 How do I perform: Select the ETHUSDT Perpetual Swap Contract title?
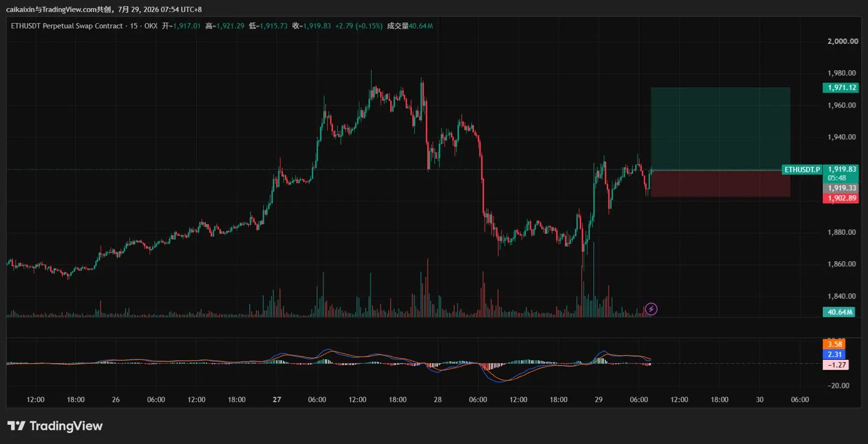67,26
